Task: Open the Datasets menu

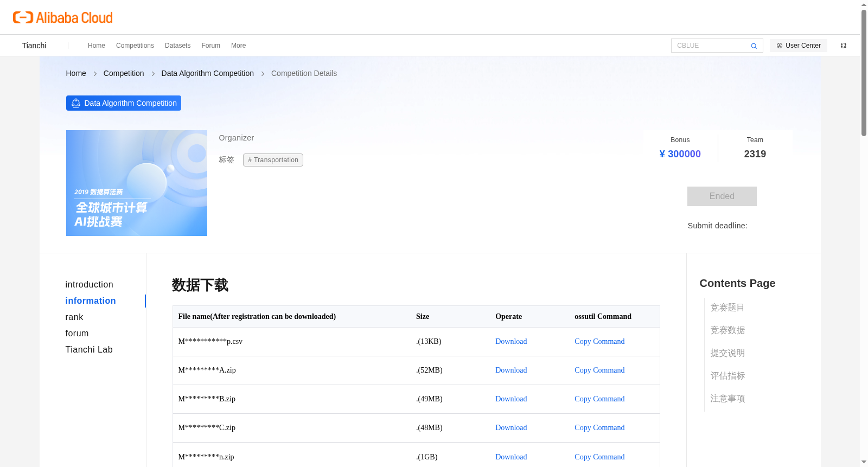Action: pos(177,46)
